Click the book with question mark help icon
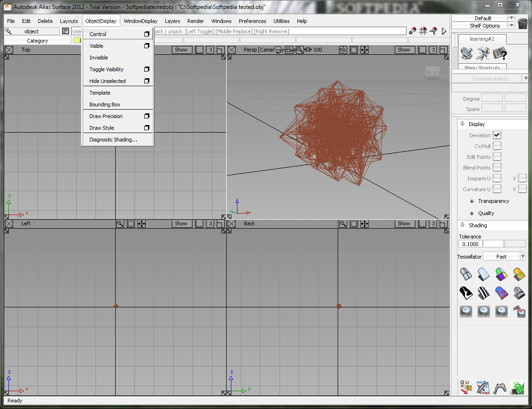Screen dimensions: 532x409 coord(500,53)
